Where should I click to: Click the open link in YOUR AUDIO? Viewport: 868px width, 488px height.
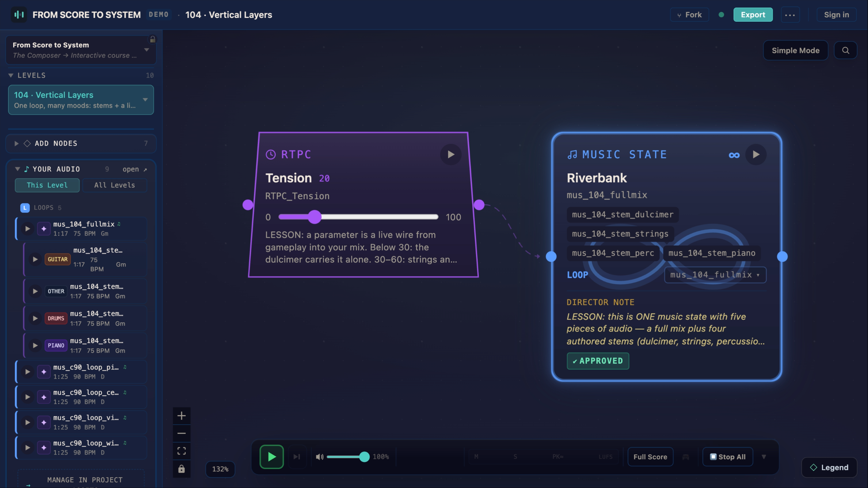(x=135, y=169)
